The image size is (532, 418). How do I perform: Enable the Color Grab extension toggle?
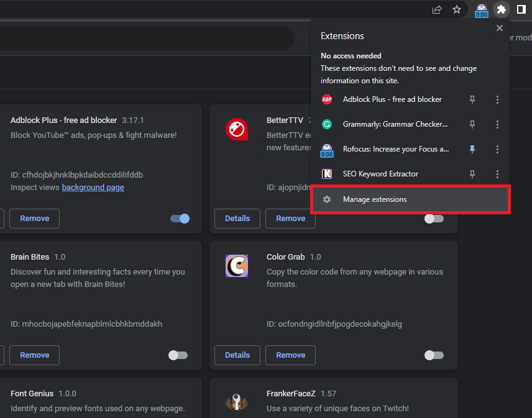pyautogui.click(x=434, y=355)
